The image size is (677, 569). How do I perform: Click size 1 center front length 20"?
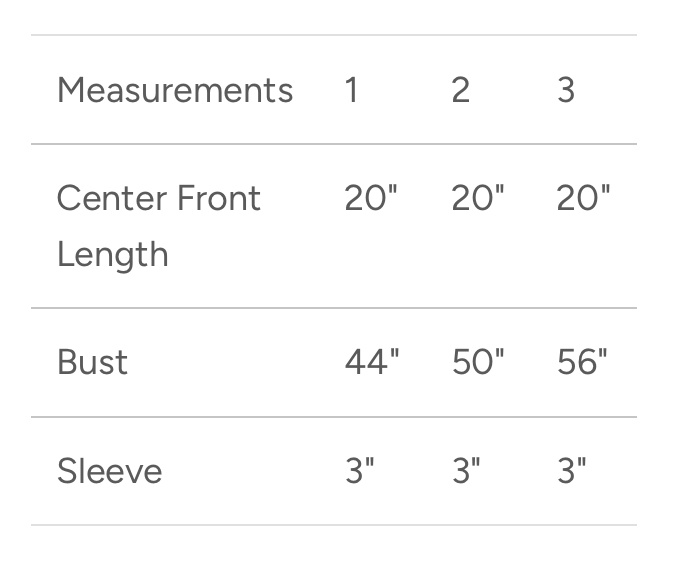pos(371,198)
